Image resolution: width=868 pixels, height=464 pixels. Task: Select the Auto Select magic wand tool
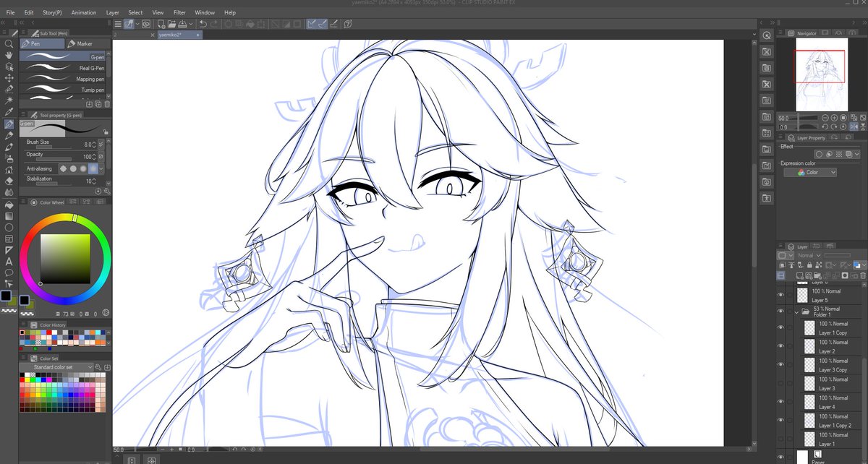(9, 100)
